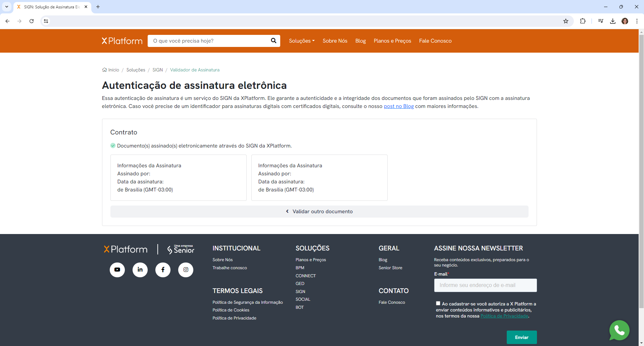Open footer Fale Conosco contact link
This screenshot has width=644, height=346.
[x=392, y=302]
